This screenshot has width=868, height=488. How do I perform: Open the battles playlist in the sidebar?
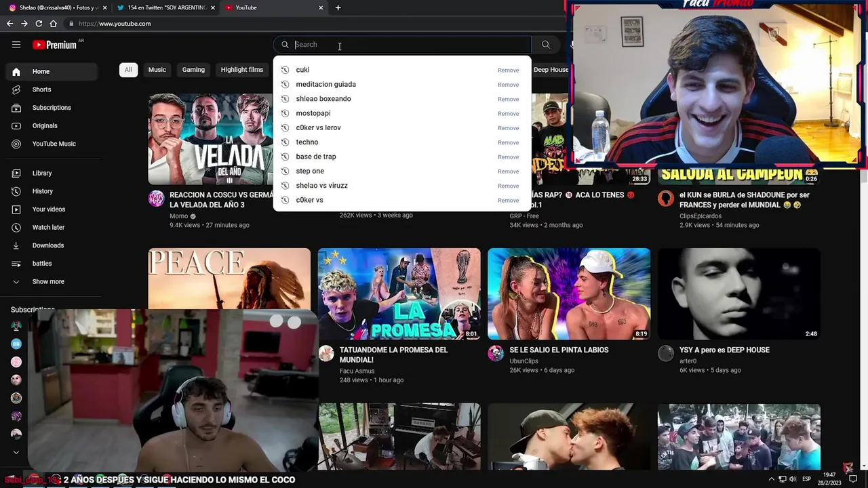[50, 264]
